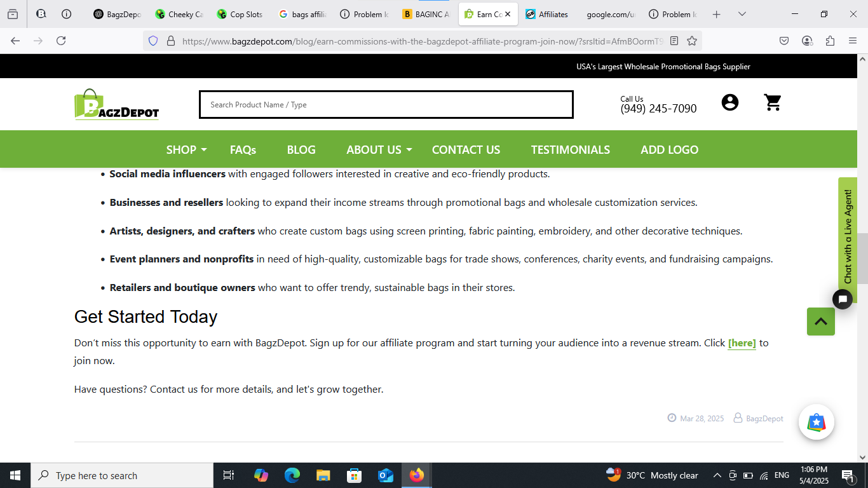Open Windows Start menu

[15, 475]
